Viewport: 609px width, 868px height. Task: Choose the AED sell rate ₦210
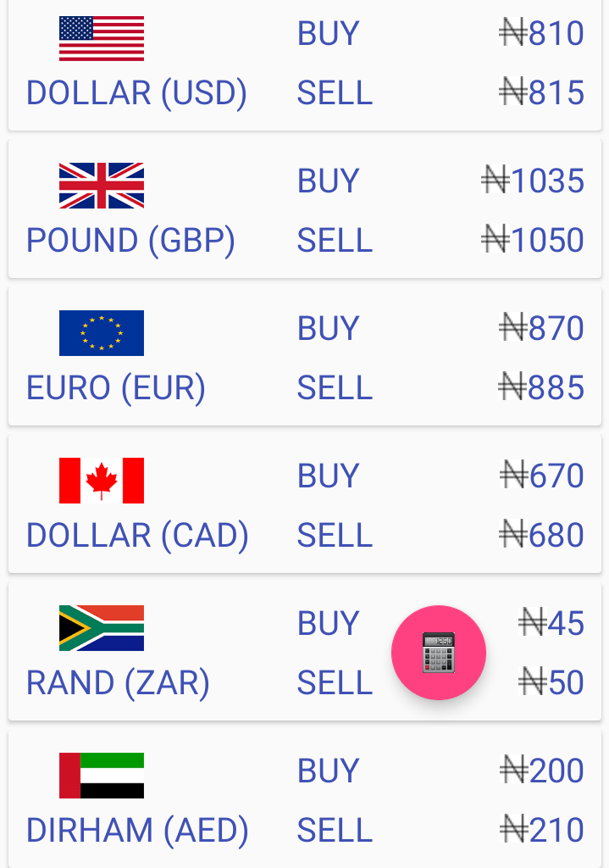(x=541, y=830)
